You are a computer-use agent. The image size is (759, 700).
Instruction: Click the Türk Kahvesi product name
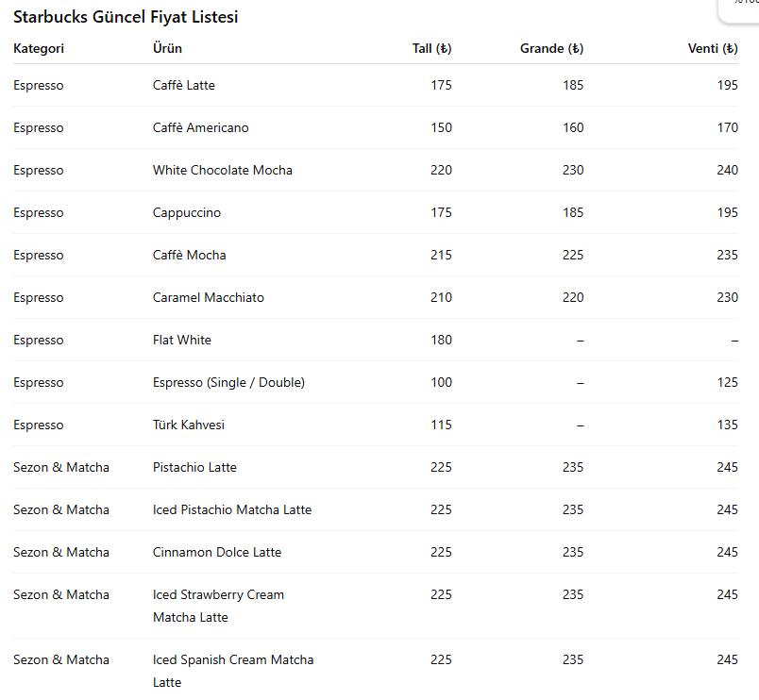189,425
